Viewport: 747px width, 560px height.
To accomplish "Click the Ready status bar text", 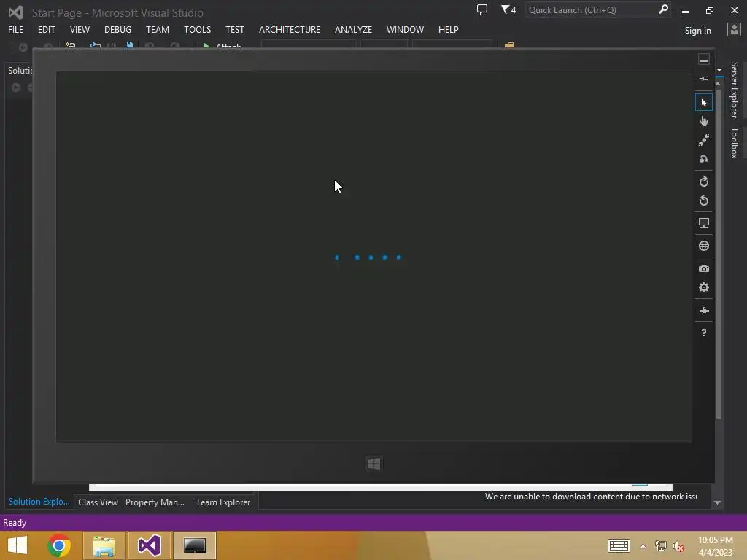I will pos(15,523).
